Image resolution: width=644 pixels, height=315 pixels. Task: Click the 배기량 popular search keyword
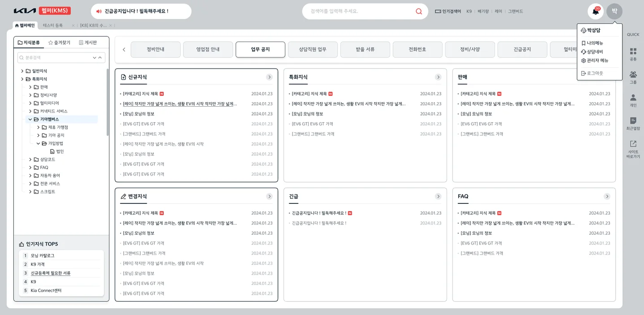click(x=483, y=12)
